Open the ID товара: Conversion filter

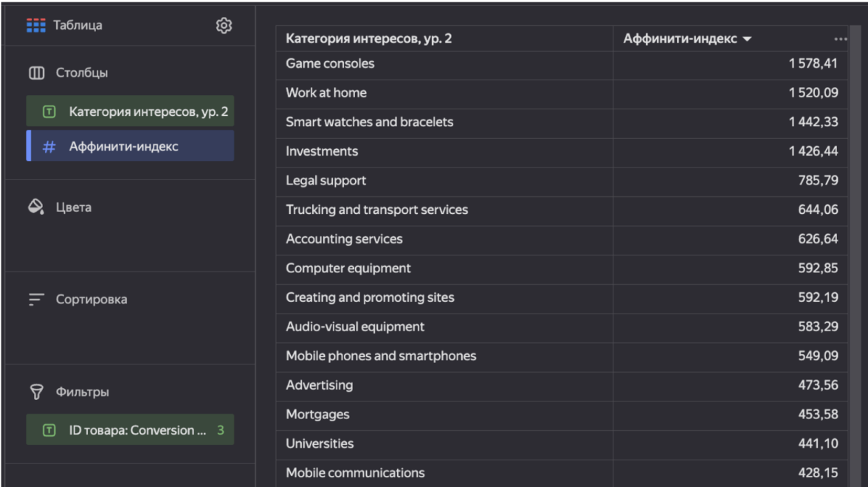137,430
